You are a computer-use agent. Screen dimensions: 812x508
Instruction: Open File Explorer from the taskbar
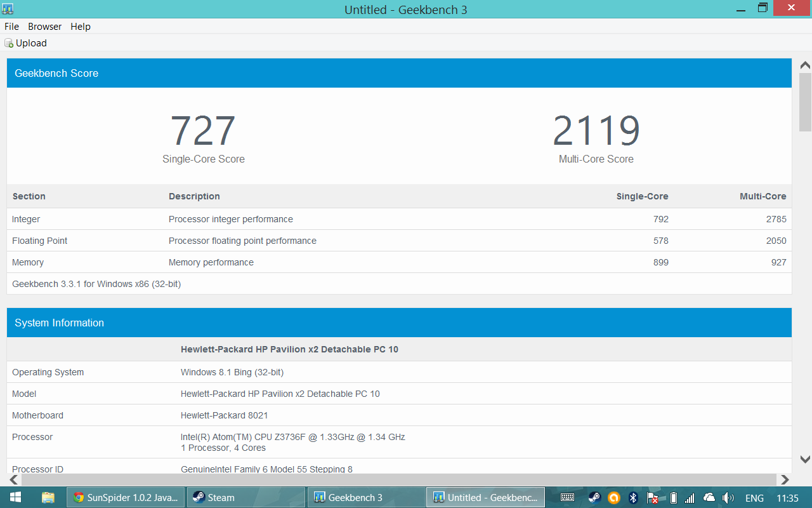48,497
